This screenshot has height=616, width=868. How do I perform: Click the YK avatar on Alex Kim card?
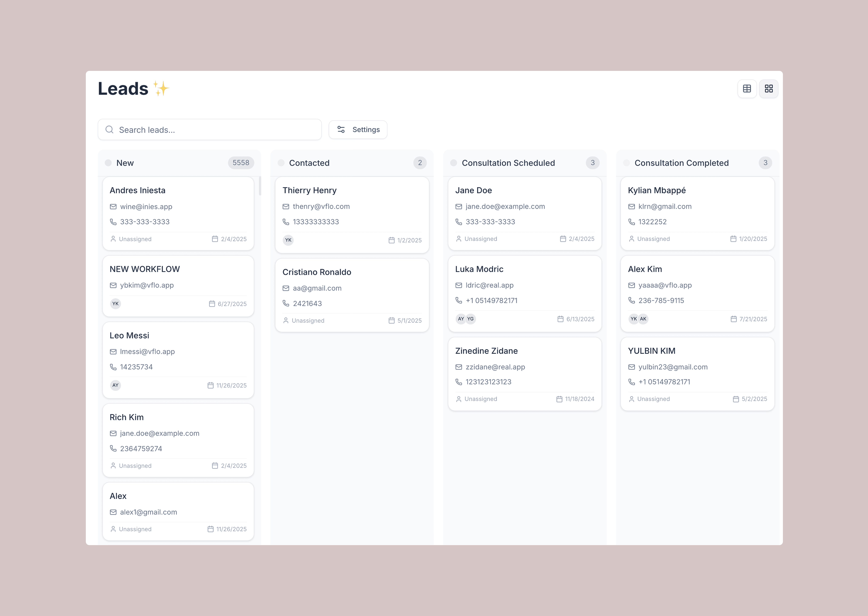634,319
